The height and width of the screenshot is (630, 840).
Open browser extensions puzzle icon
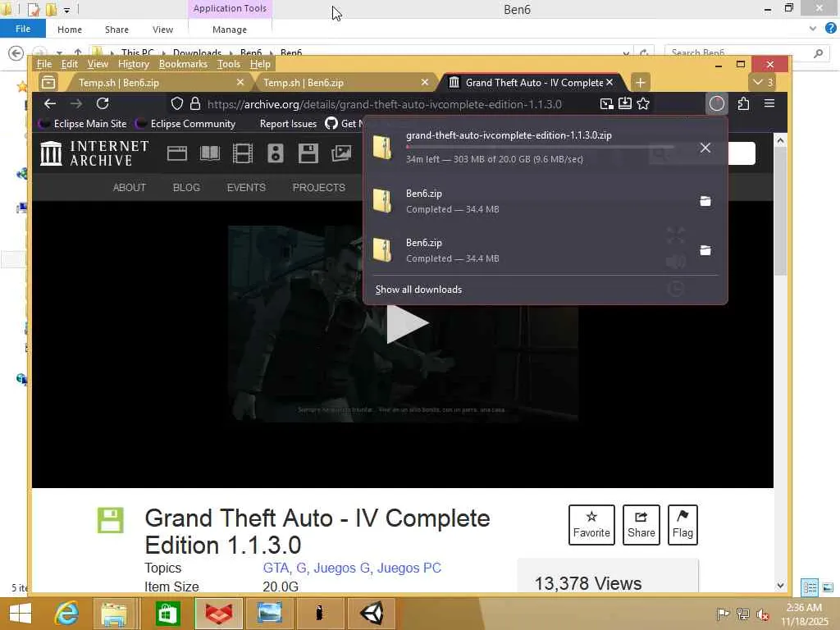coord(743,103)
